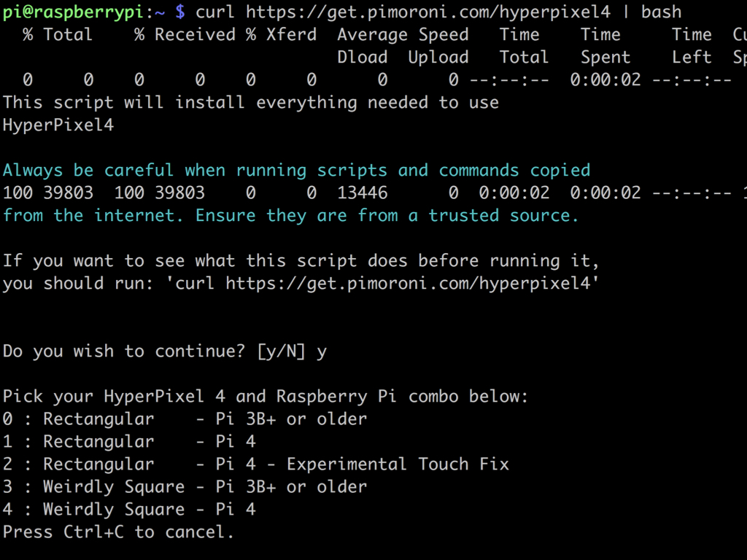Click the 'Press Ctrl+C to cancel' text
The image size is (747, 560).
[118, 532]
